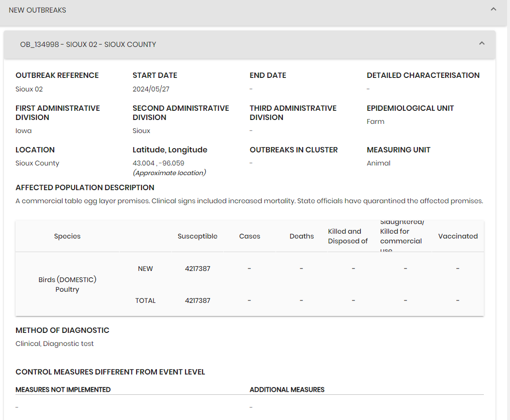This screenshot has height=420, width=510.
Task: Click the Slaughtered/Killed for commercial use header
Action: click(402, 236)
